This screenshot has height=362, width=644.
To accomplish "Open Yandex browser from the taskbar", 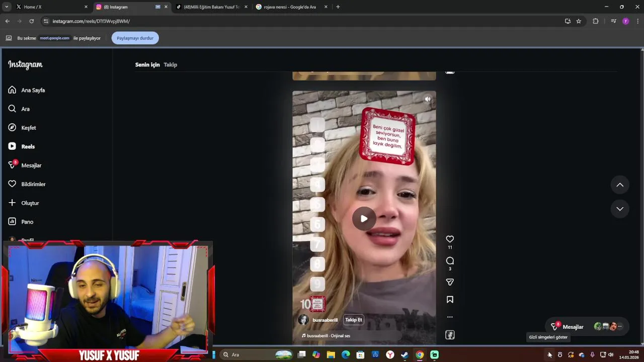I will click(390, 354).
